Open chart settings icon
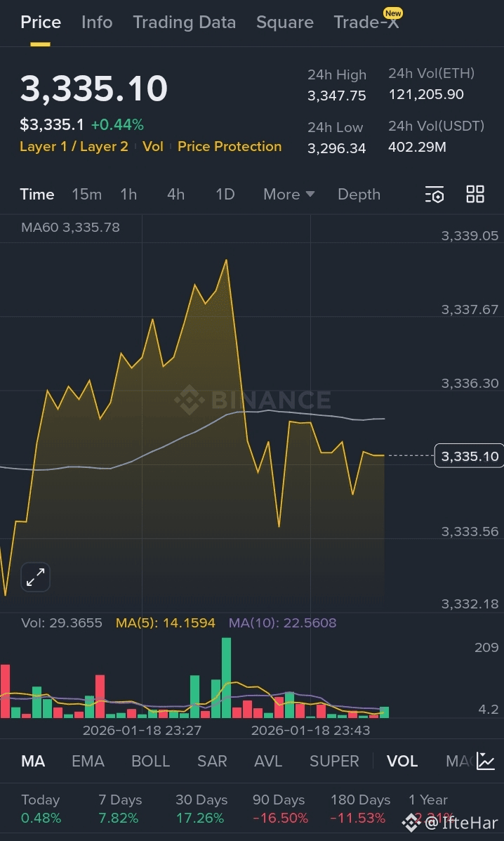The height and width of the screenshot is (841, 504). click(435, 194)
